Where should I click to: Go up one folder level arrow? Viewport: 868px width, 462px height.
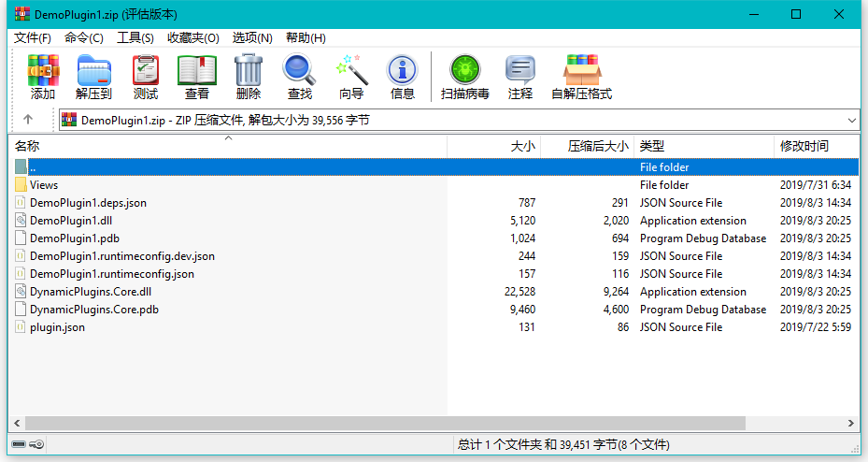click(28, 120)
